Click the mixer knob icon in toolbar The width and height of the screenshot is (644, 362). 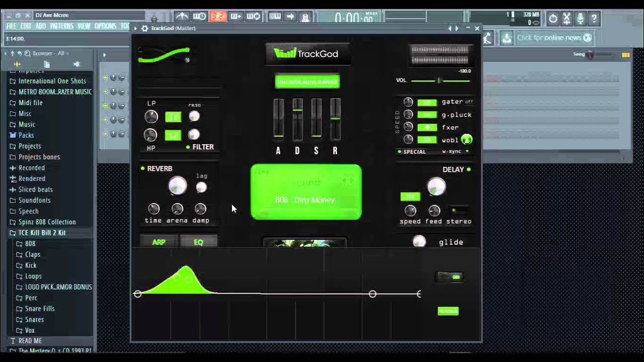305,17
